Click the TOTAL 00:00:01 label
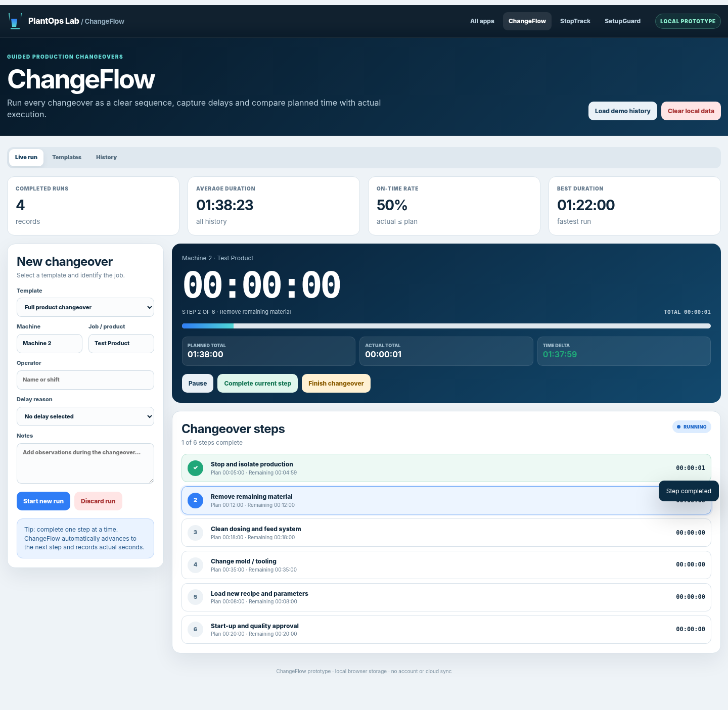The width and height of the screenshot is (728, 710). pyautogui.click(x=687, y=312)
